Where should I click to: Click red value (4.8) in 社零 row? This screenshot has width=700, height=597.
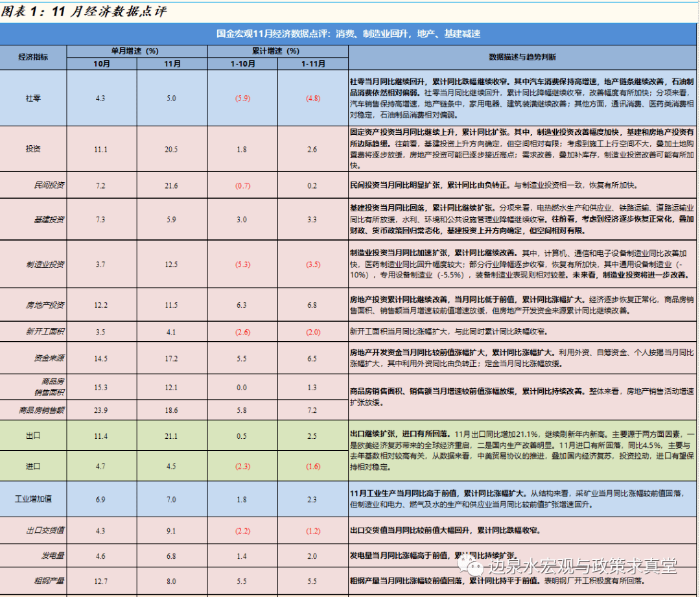pos(313,99)
